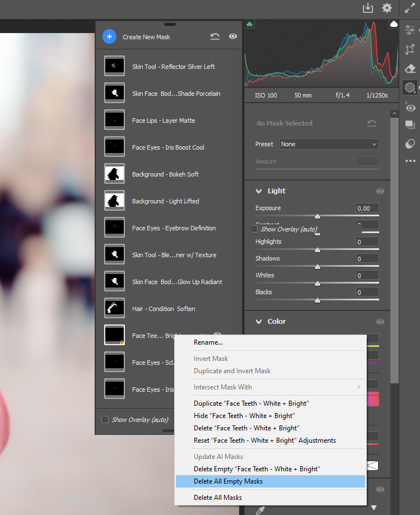420x515 pixels.
Task: Collapse the Light section chevron
Action: (259, 191)
